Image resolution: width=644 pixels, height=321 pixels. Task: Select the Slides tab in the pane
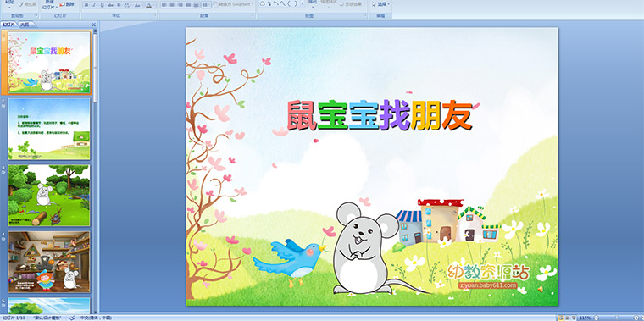(x=8, y=25)
